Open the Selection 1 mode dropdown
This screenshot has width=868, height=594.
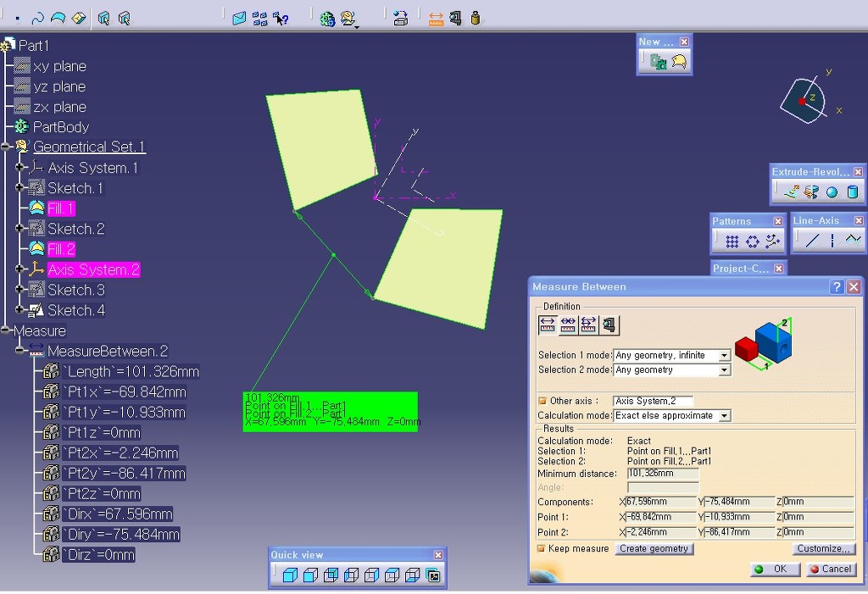click(724, 356)
